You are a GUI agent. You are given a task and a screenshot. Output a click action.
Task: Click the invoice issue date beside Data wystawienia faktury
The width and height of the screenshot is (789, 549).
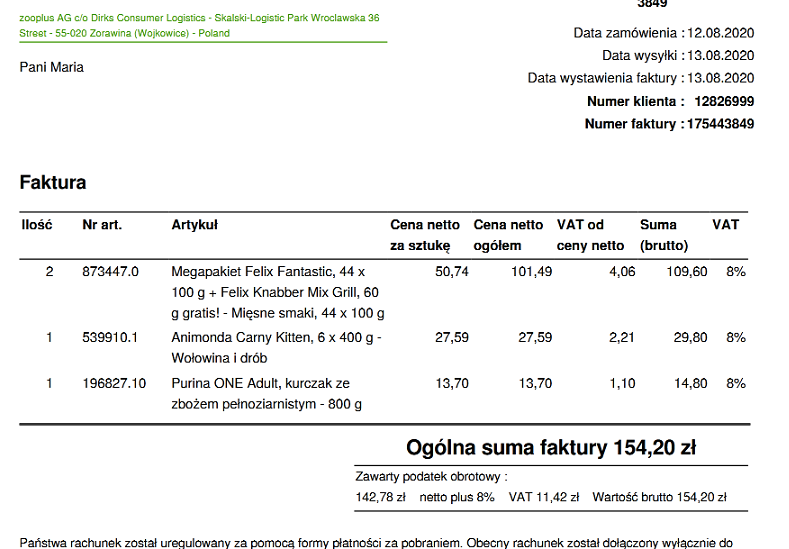coord(720,78)
